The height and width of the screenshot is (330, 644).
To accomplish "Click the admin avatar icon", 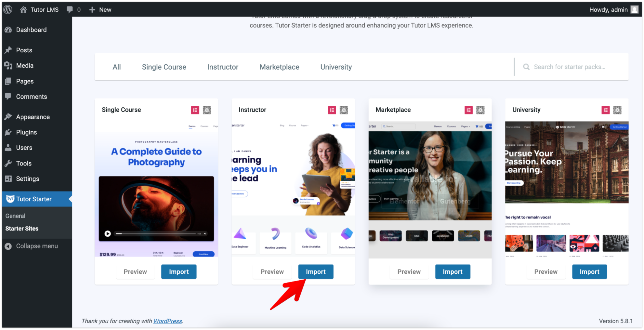I will pos(634,10).
